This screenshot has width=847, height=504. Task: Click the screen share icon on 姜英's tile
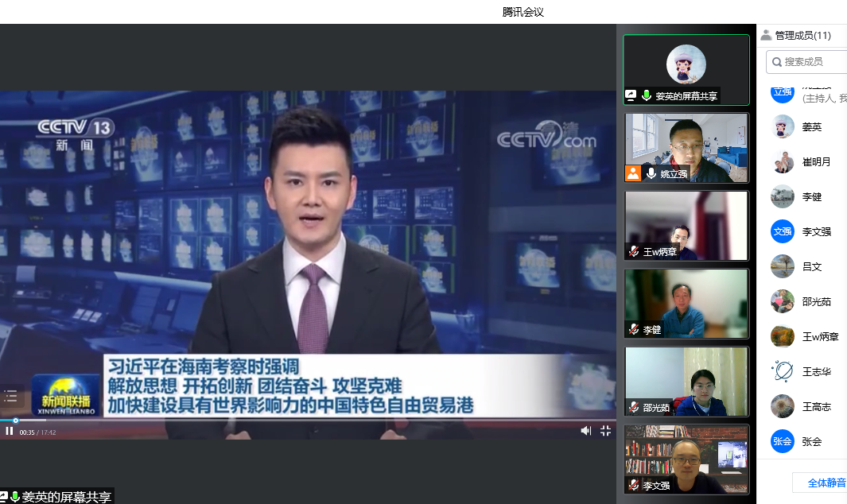[x=631, y=95]
